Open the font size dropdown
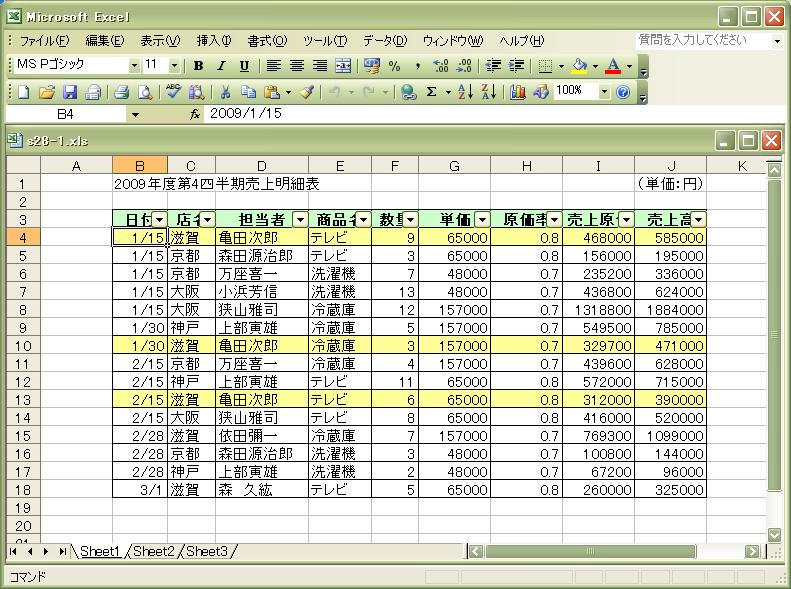This screenshot has width=791, height=589. point(174,66)
